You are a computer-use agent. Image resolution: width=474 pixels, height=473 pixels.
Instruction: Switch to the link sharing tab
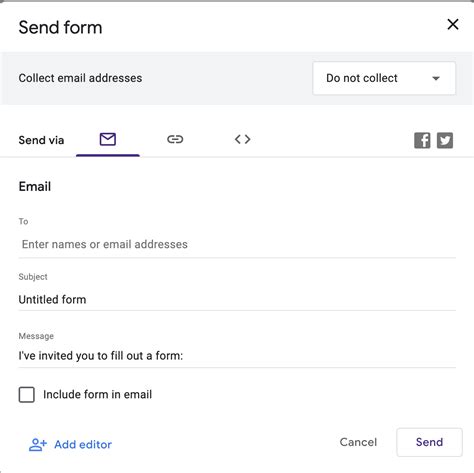(x=175, y=139)
